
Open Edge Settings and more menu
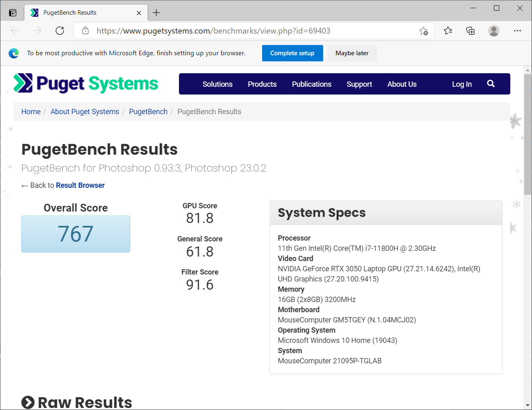click(517, 31)
